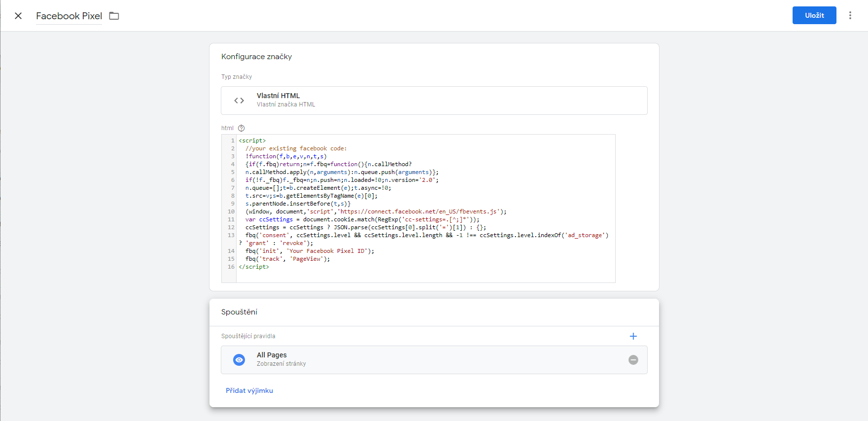Click code line with 'Your Facebook Pixel ID'

[x=310, y=251]
